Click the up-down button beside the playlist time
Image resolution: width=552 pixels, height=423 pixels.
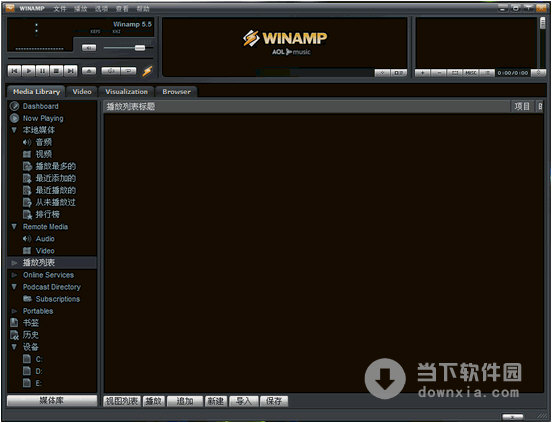tap(538, 73)
